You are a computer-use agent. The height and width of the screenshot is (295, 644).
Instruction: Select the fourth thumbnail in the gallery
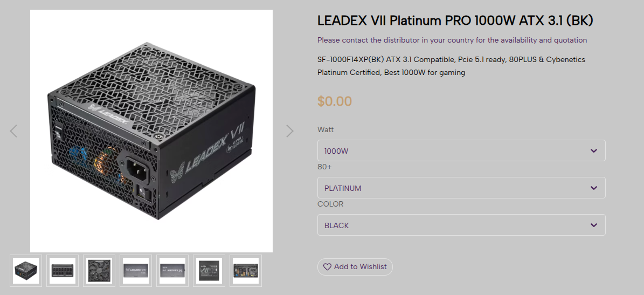[136, 270]
